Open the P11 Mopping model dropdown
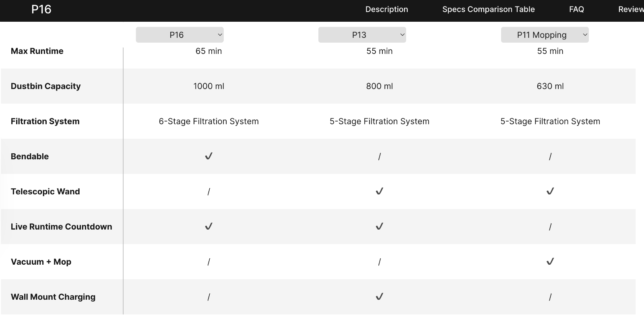This screenshot has width=644, height=321. tap(545, 35)
